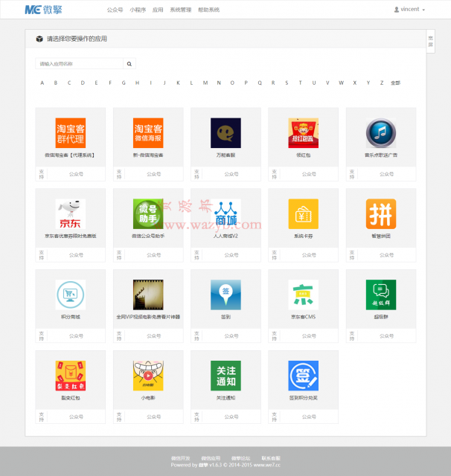The image size is (451, 476).
Task: Open the 小程序 menu
Action: 138,10
